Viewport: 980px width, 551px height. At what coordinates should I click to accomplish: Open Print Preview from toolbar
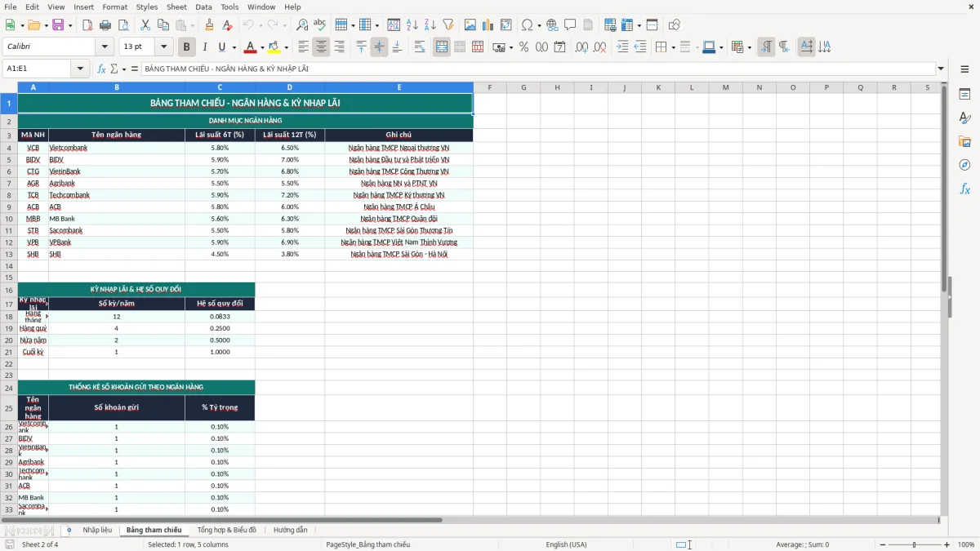tap(122, 25)
